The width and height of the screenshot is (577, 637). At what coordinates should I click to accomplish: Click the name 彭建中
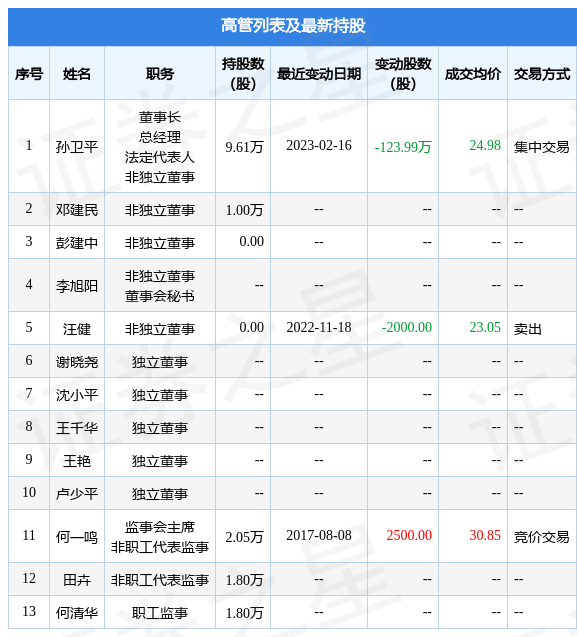(77, 243)
